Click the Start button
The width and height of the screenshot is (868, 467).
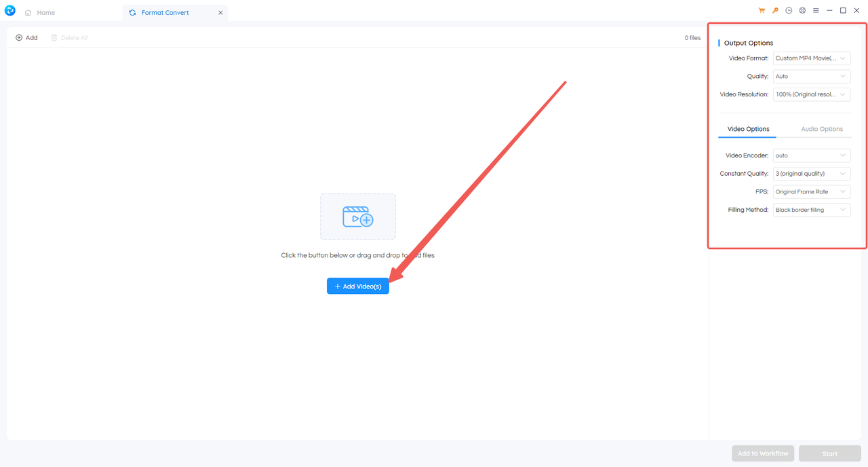tap(830, 453)
